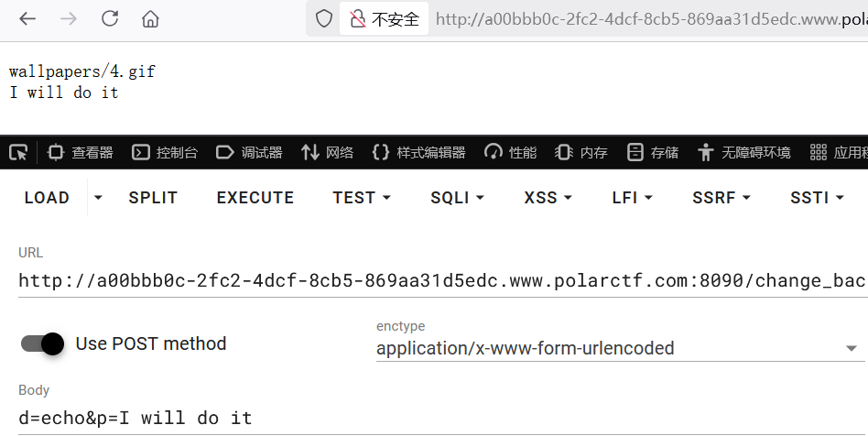Screen dimensions: 868x436
Task: Open the enctype select dropdown
Action: 619,348
